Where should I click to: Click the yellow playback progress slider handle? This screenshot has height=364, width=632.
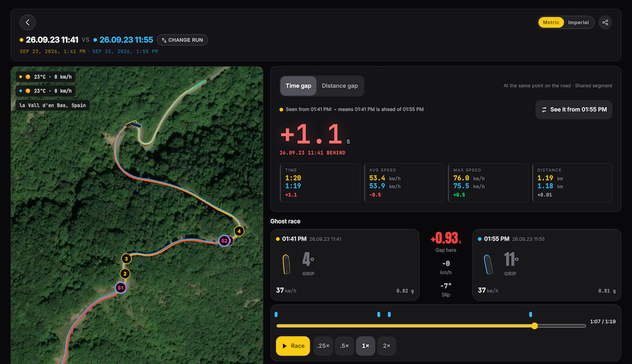point(534,326)
